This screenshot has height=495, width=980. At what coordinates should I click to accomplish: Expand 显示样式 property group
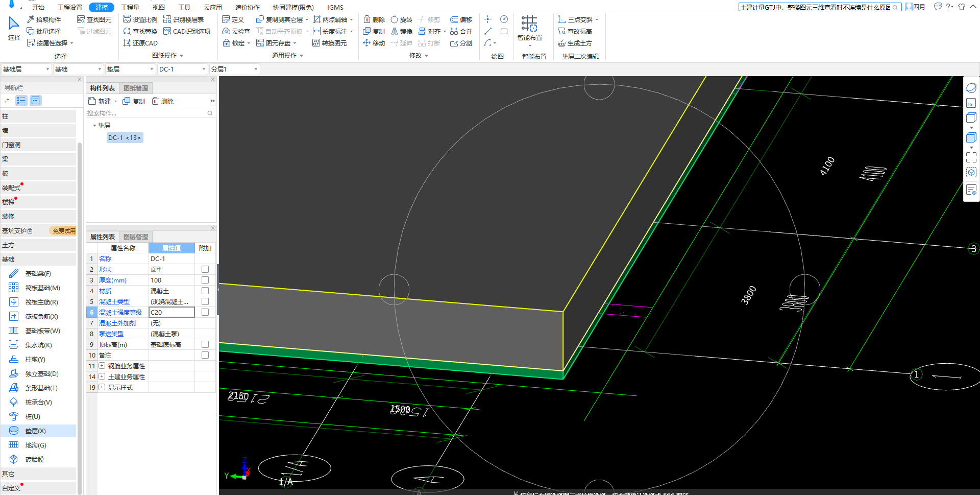[102, 387]
